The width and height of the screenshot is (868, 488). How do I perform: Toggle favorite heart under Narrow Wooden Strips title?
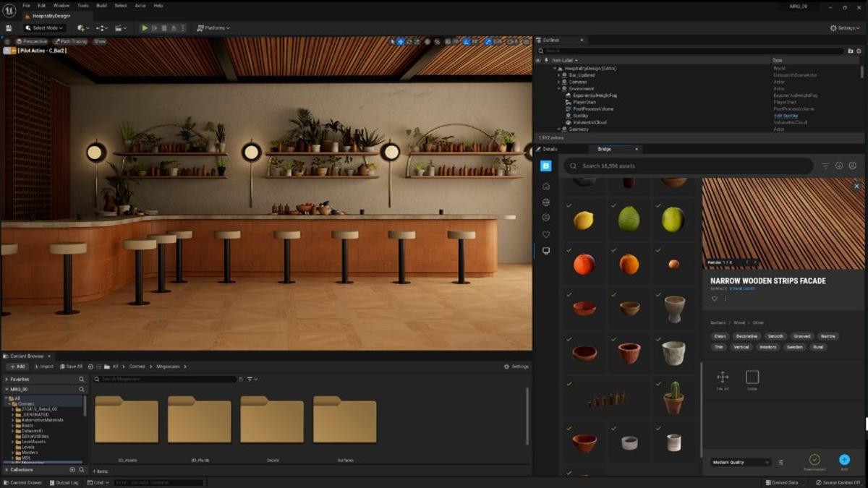pos(715,299)
